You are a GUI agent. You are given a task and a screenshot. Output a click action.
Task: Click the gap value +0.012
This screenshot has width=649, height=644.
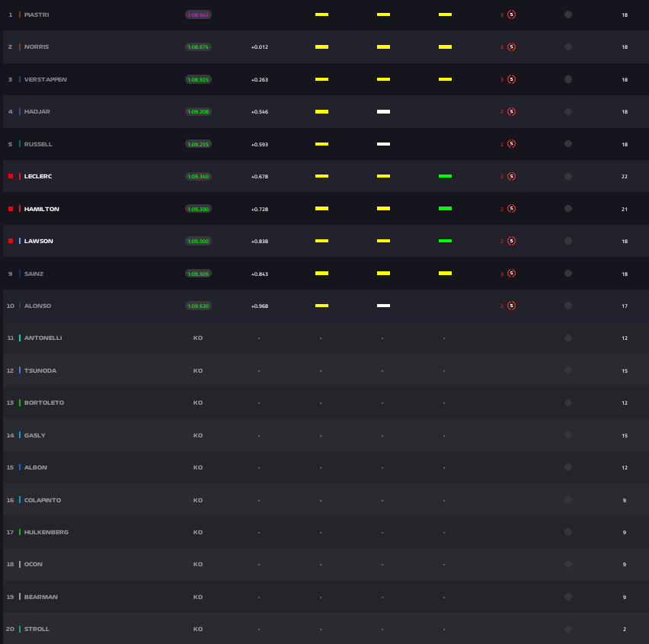[260, 46]
